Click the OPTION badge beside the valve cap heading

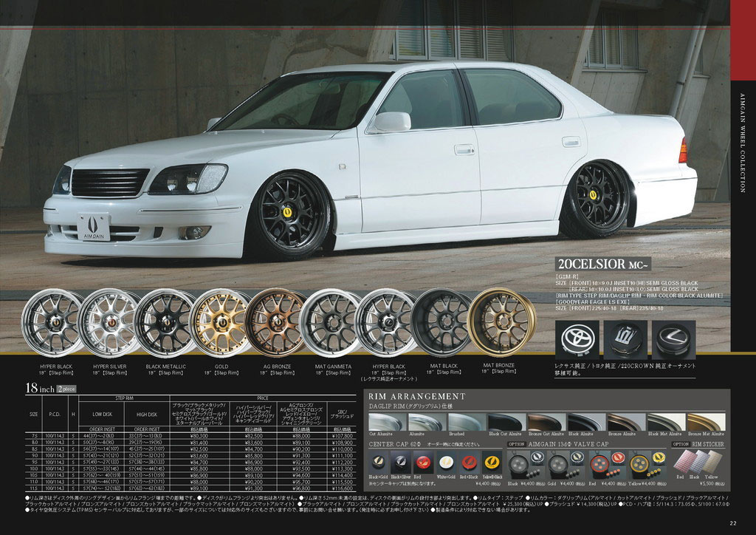(x=516, y=444)
